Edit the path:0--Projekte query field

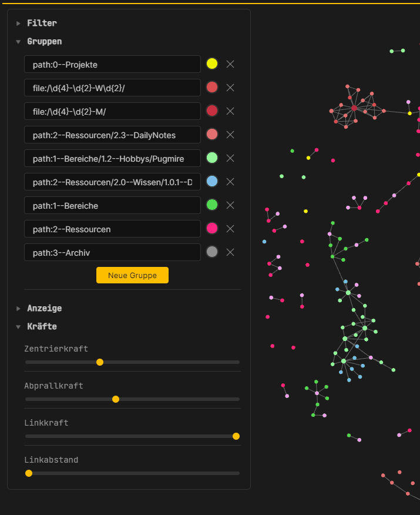pos(112,64)
